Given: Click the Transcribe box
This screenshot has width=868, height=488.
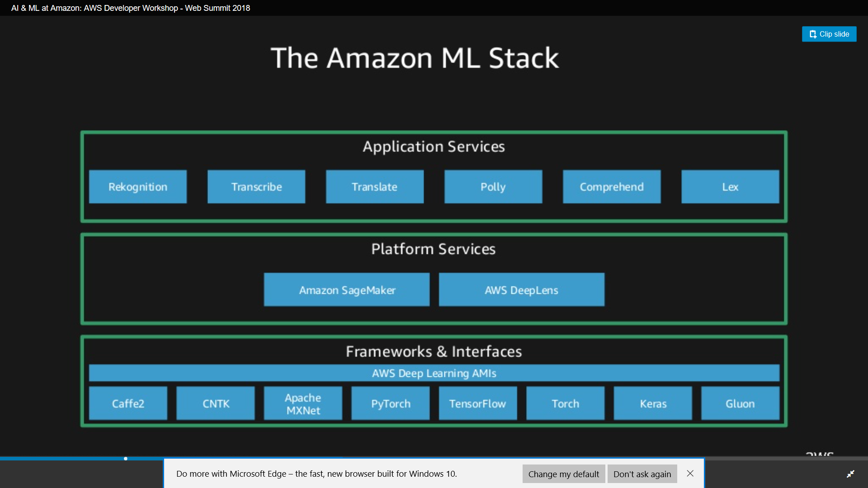Looking at the screenshot, I should point(256,187).
